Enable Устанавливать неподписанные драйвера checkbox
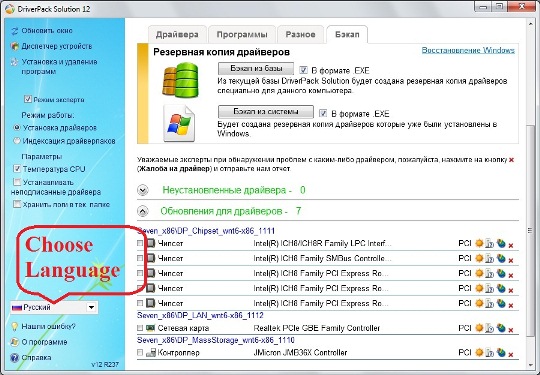540x375 pixels. pyautogui.click(x=17, y=181)
